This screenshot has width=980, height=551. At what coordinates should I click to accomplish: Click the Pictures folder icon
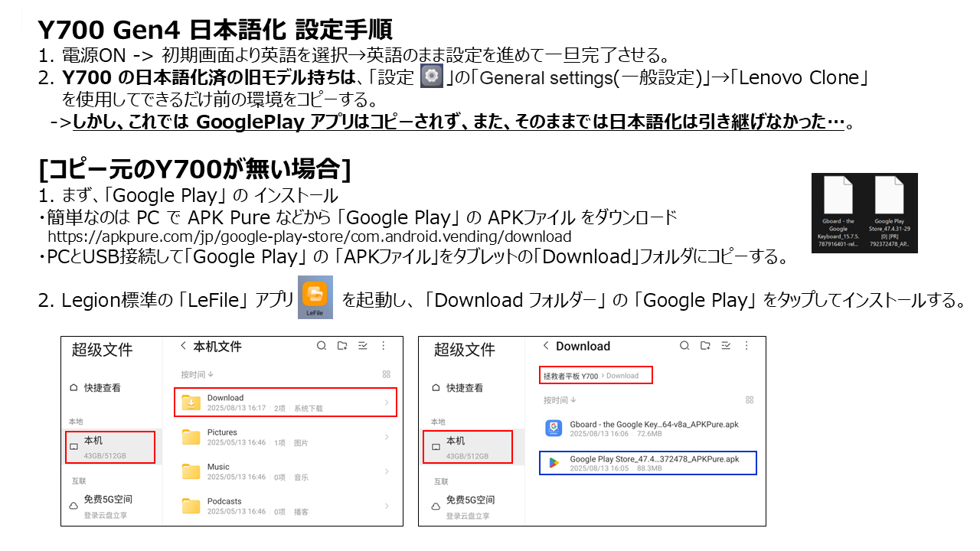(191, 436)
